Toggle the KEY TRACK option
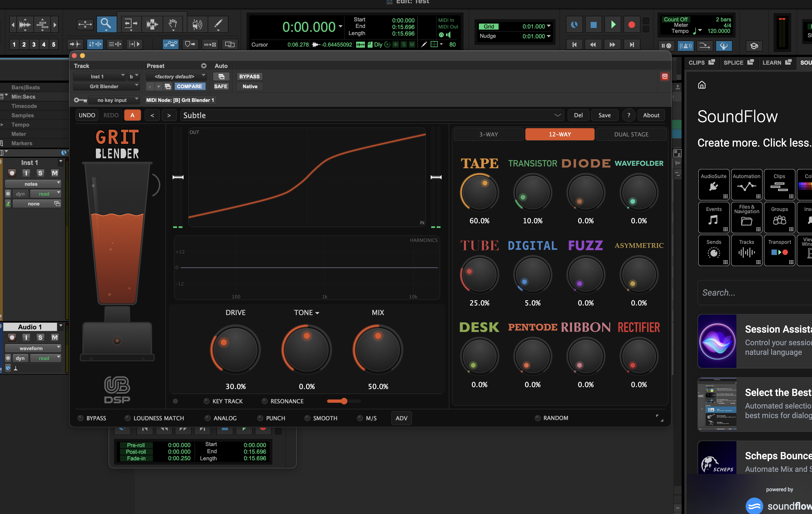This screenshot has width=812, height=514. click(207, 401)
